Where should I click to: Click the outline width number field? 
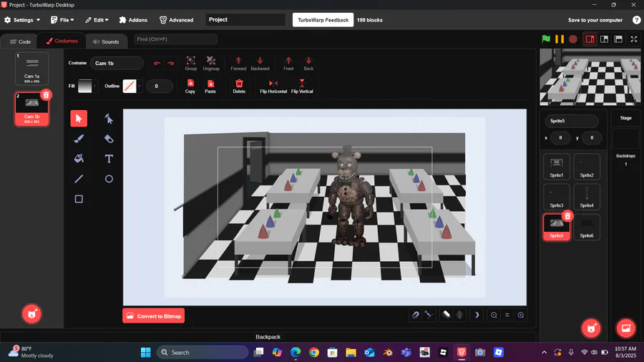[160, 86]
